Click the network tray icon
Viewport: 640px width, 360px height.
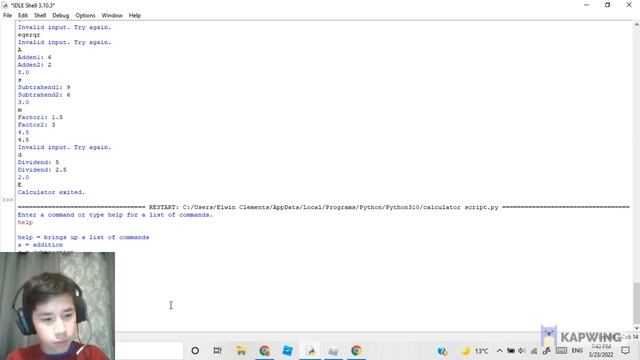tap(534, 351)
